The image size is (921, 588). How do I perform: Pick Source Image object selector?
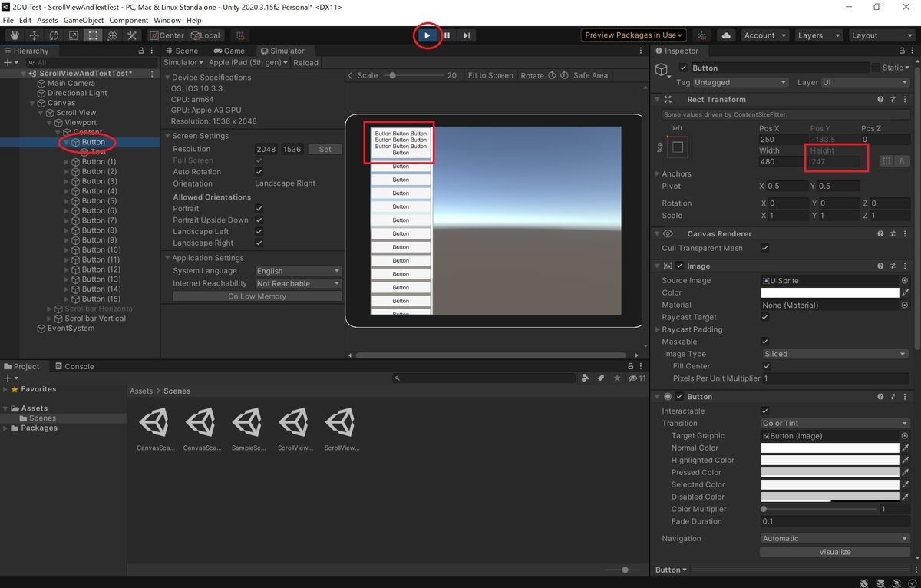pos(904,281)
